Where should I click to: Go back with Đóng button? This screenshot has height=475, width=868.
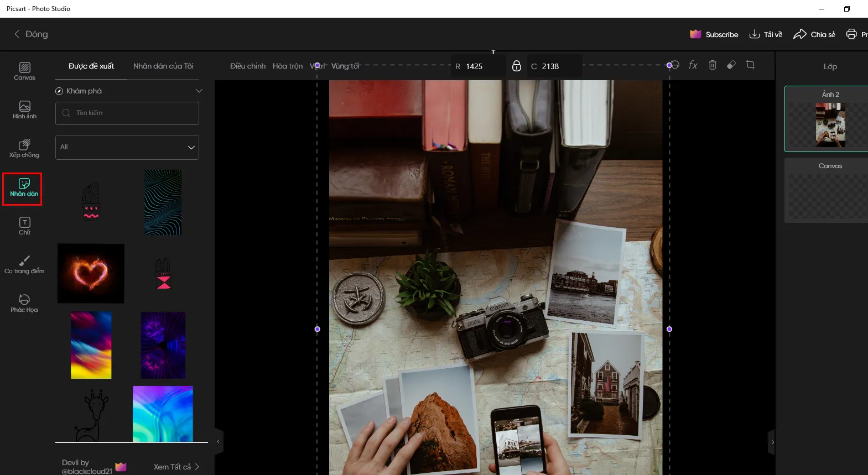click(31, 34)
